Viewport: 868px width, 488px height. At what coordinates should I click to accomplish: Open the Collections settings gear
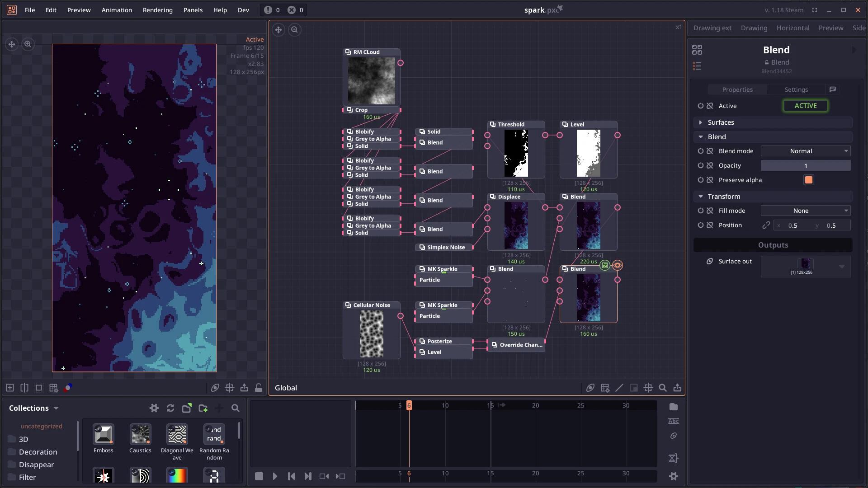(154, 408)
